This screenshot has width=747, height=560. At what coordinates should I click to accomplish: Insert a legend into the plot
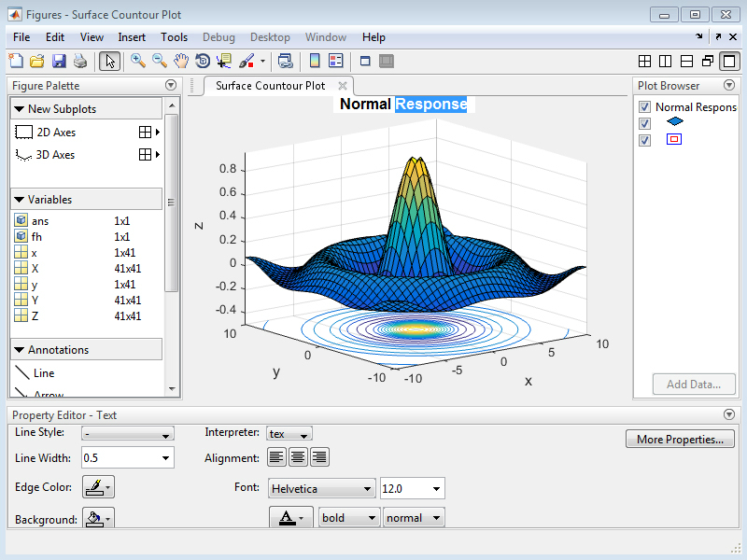(336, 61)
